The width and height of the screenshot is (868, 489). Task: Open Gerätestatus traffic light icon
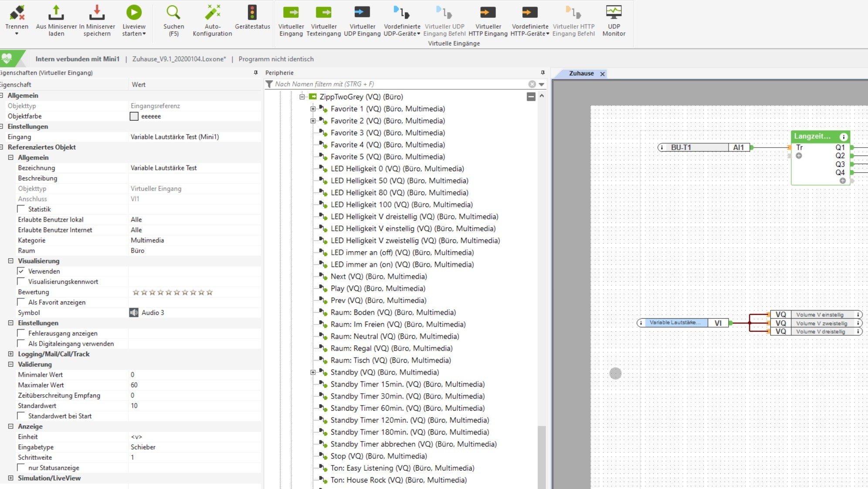pyautogui.click(x=252, y=13)
